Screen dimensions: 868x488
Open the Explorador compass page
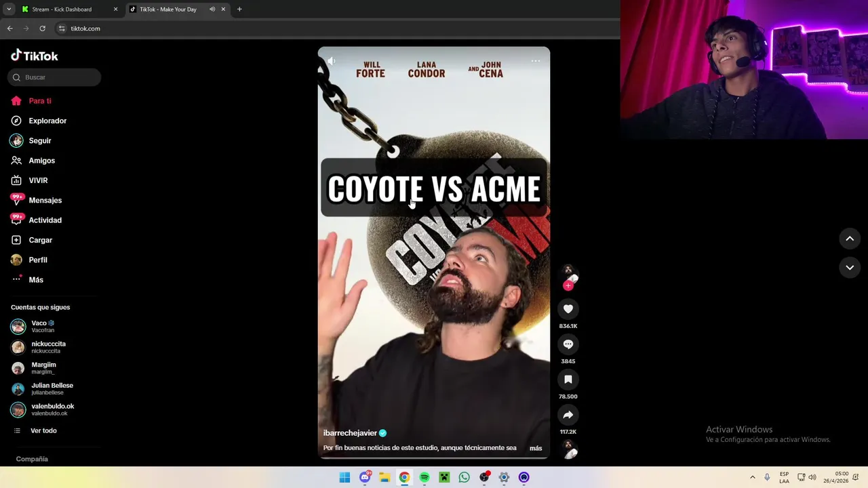[39, 121]
